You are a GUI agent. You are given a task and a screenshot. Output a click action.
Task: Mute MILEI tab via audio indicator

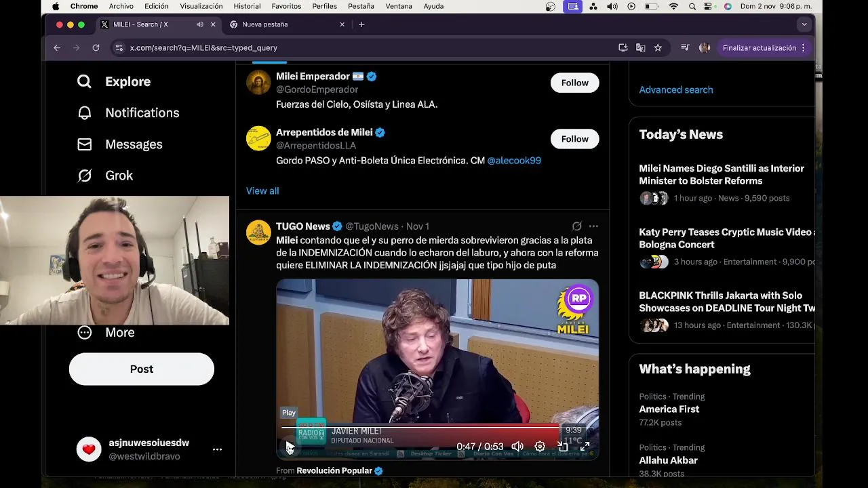tap(200, 24)
